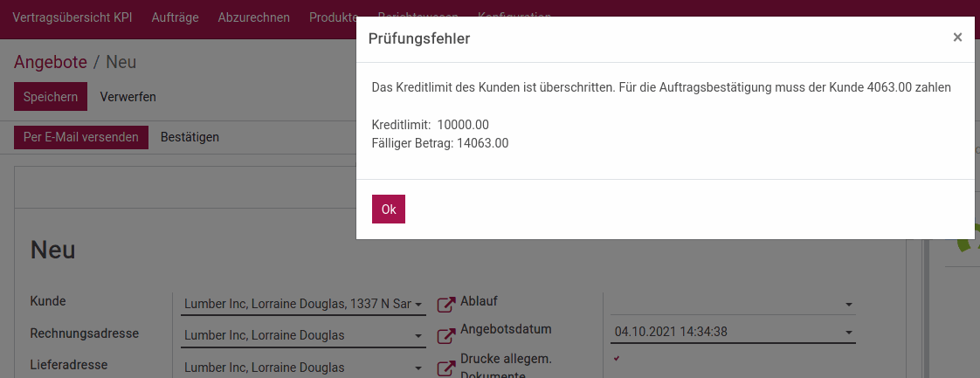Confirm the error with Ok button
The image size is (980, 378).
[389, 210]
